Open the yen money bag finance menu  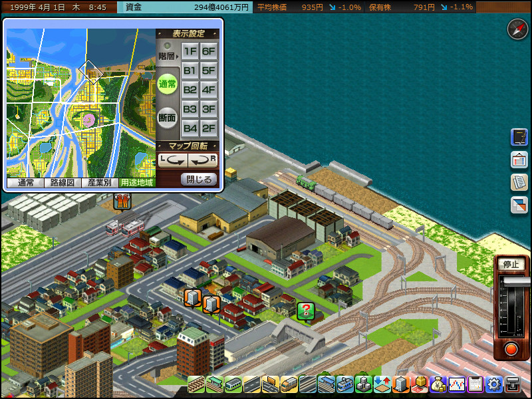tap(438, 384)
